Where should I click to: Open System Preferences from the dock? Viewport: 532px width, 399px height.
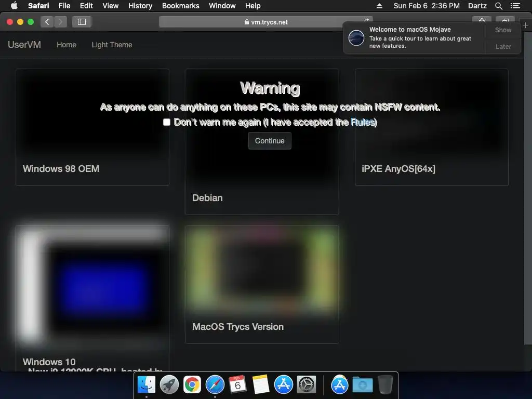tap(307, 384)
